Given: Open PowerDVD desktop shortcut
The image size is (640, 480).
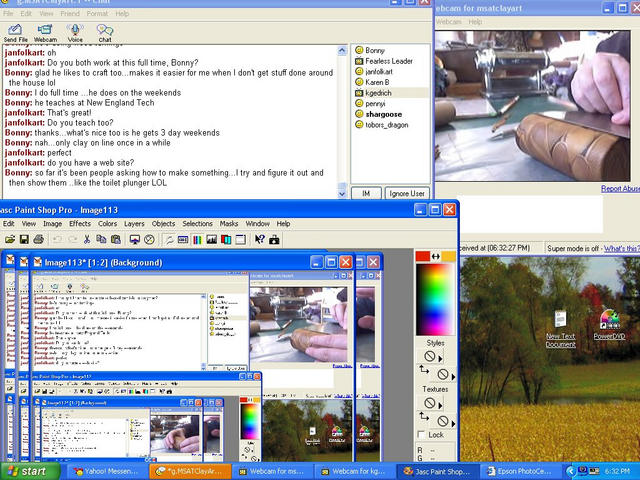Looking at the screenshot, I should coord(609,325).
